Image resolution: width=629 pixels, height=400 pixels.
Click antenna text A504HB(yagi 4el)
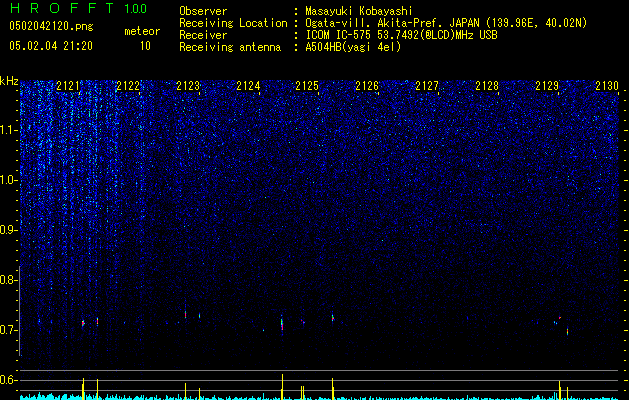[x=353, y=47]
